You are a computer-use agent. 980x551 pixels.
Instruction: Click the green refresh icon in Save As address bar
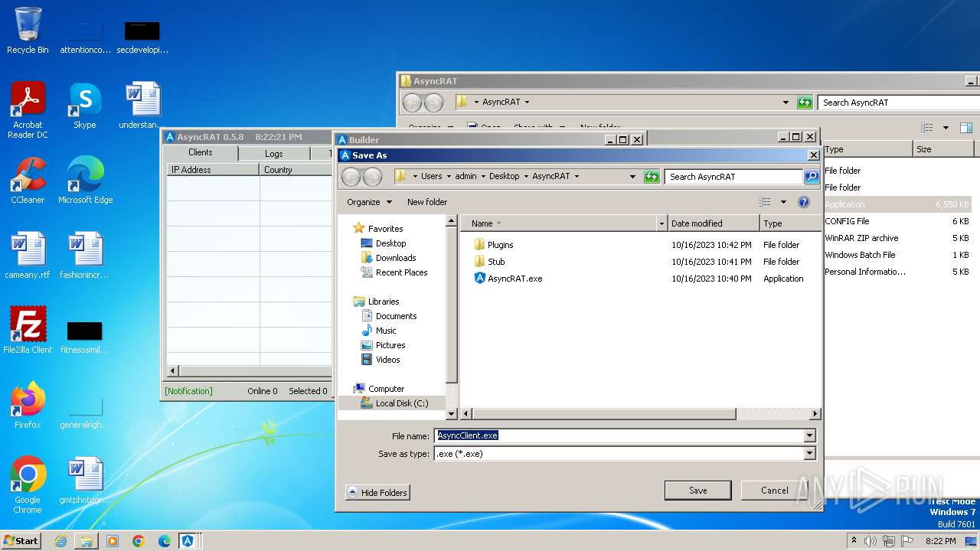pyautogui.click(x=652, y=177)
